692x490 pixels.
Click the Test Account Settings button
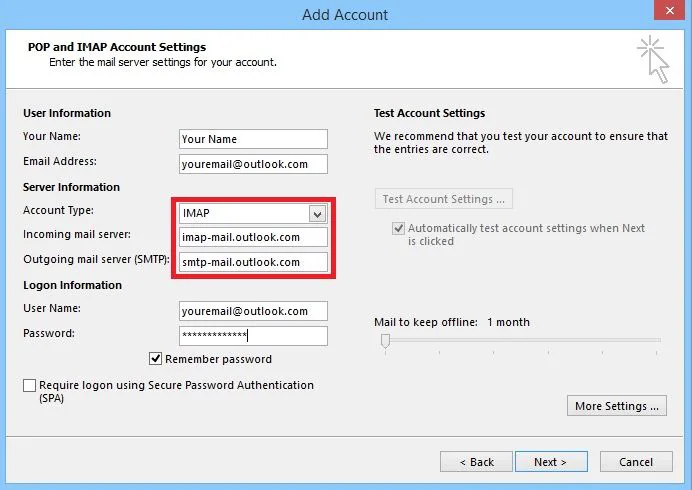[444, 199]
